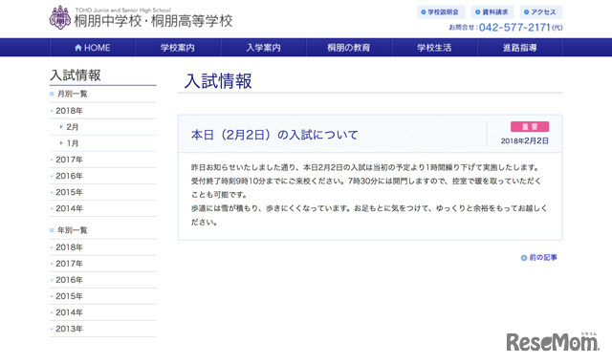Open 2015年 under 年別一覧
Screen dimensions: 612x364
[x=69, y=296]
